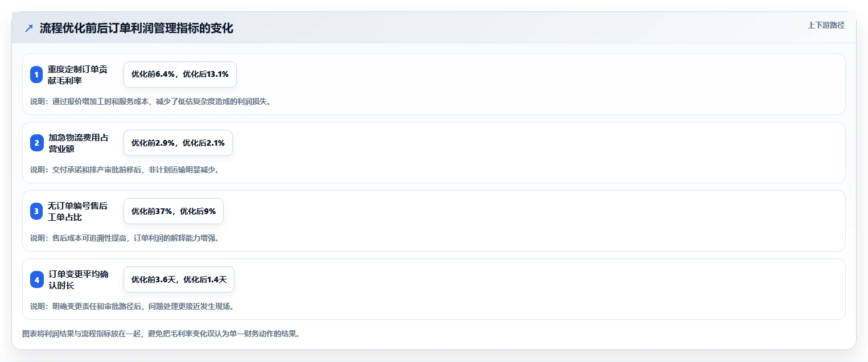The image size is (868, 362).
Task: Click the note about 低估复杂度造成的利润损失
Action: click(151, 101)
